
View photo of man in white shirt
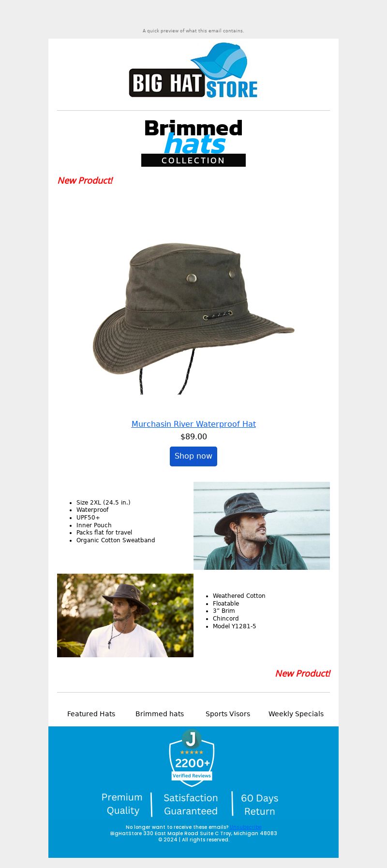click(x=125, y=615)
